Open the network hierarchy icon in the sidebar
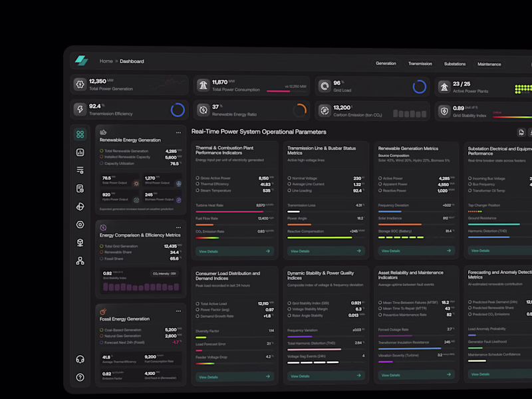Viewport: 532px width, 399px height. pos(80,261)
